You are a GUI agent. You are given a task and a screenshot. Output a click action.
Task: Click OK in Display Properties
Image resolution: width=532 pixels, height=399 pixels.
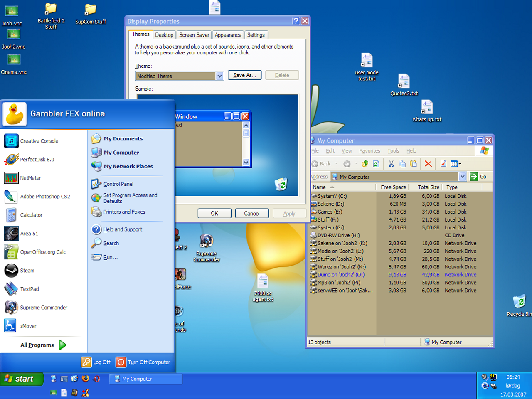coord(214,213)
